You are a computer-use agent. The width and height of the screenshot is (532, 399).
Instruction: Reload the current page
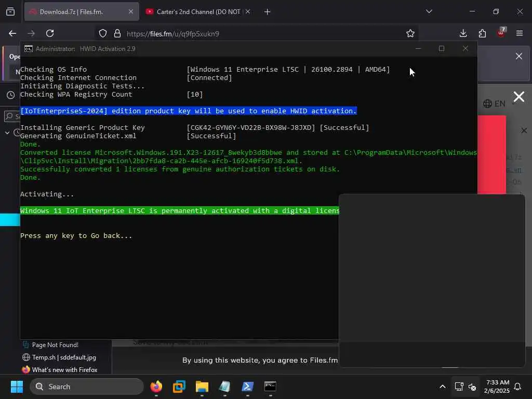pyautogui.click(x=50, y=33)
